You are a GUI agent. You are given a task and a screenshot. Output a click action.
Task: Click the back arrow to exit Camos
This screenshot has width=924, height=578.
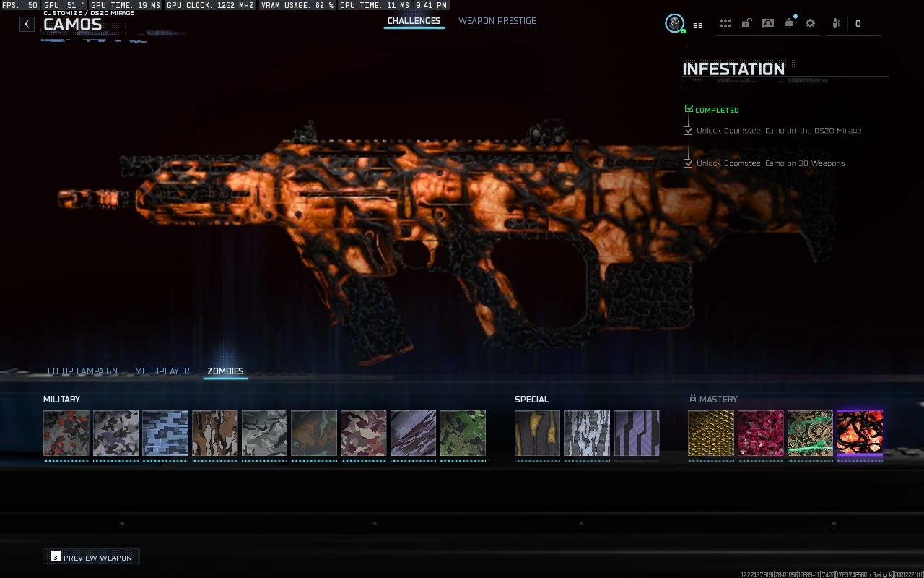27,24
